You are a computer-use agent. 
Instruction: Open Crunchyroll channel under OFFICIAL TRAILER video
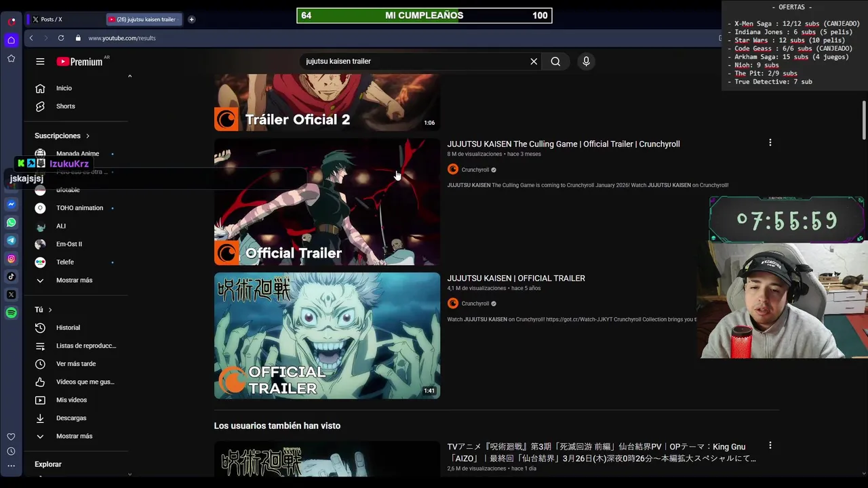pos(475,304)
